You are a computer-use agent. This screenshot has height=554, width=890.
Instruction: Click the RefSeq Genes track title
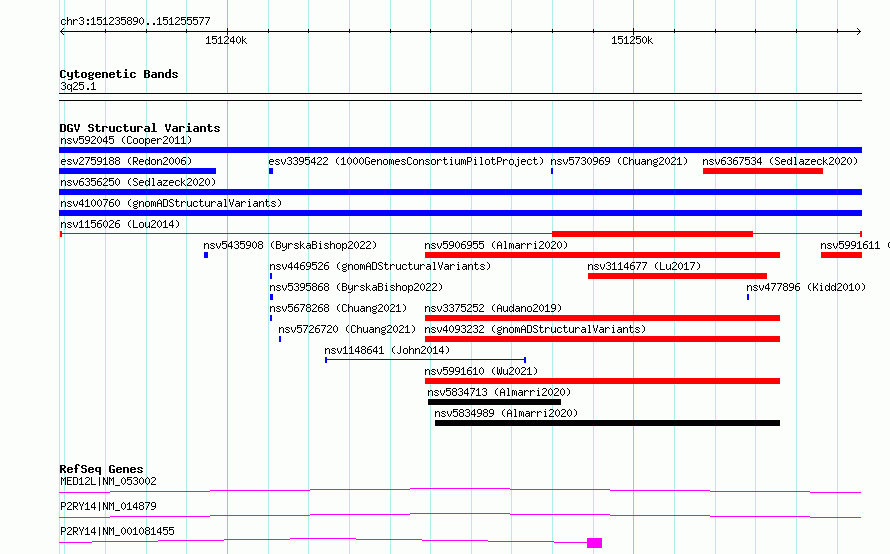[x=101, y=469]
